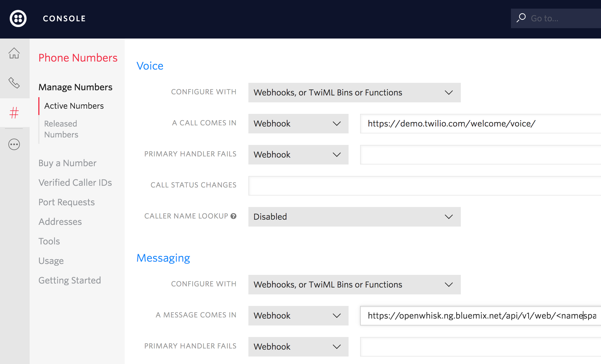Open the A Call Comes In dropdown

tap(298, 124)
